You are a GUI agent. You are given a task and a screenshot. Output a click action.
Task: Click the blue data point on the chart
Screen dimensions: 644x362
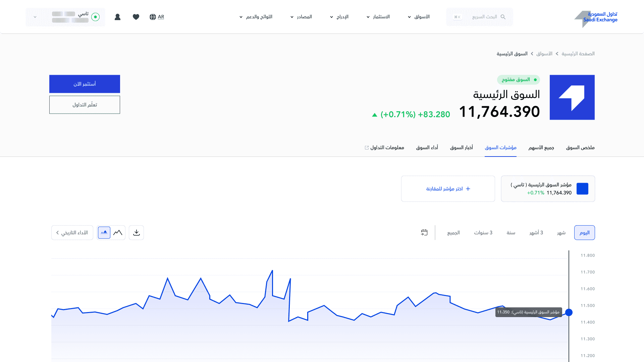(x=569, y=312)
